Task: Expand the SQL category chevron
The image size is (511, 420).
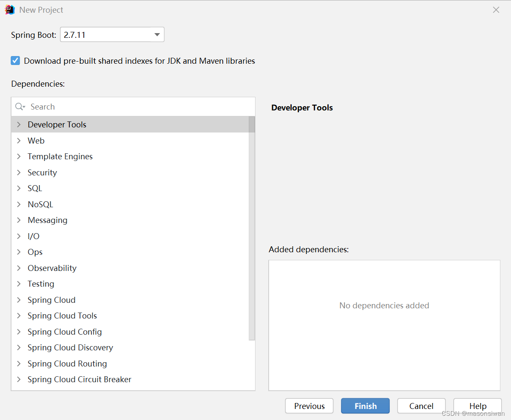Action: tap(19, 188)
